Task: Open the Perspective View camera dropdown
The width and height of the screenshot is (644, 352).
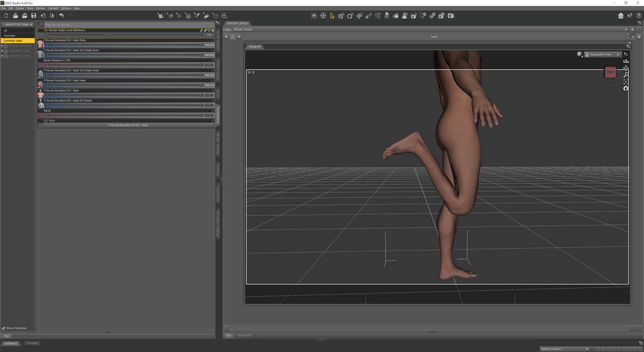Action: pos(602,54)
